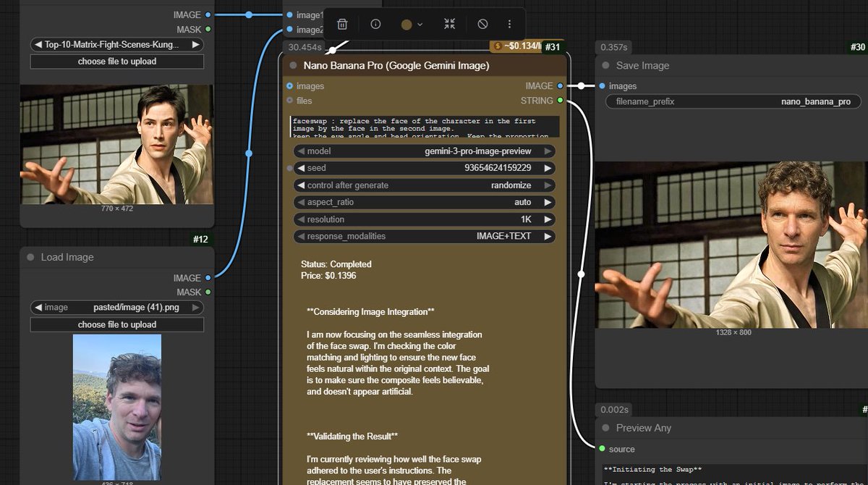
Task: Select the Save Image node title
Action: (642, 65)
